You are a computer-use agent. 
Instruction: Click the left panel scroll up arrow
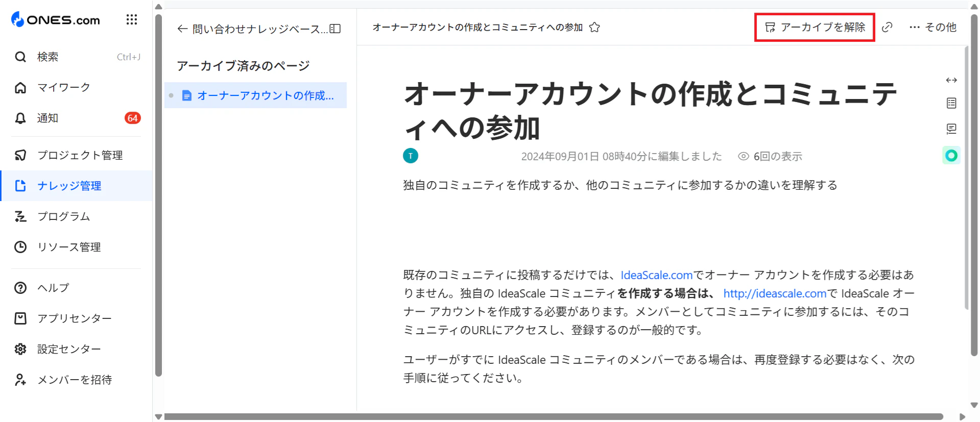[158, 7]
